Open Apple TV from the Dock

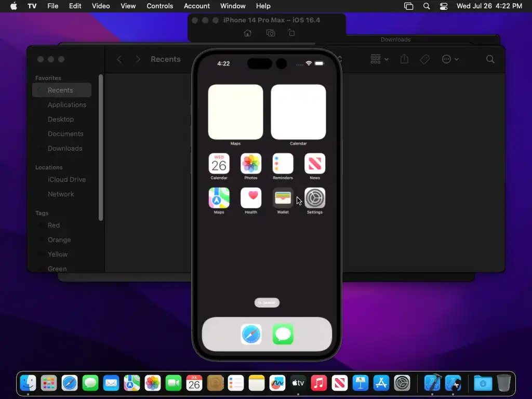pyautogui.click(x=298, y=383)
